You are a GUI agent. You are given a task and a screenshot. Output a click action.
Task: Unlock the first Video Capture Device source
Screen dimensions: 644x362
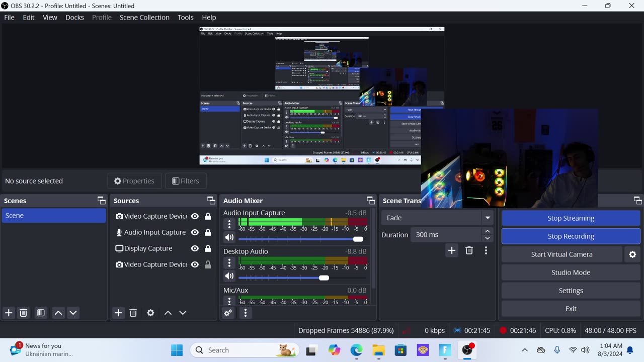coord(208,216)
